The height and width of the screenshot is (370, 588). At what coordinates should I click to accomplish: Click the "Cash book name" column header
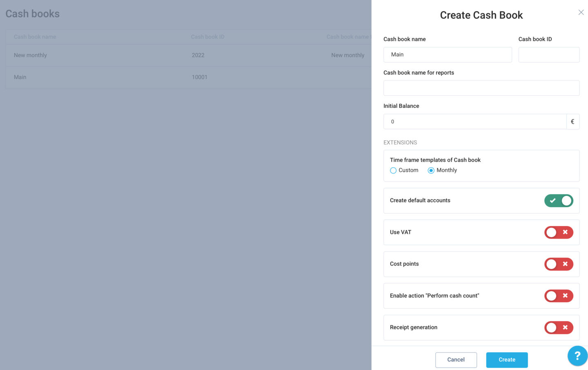(35, 37)
